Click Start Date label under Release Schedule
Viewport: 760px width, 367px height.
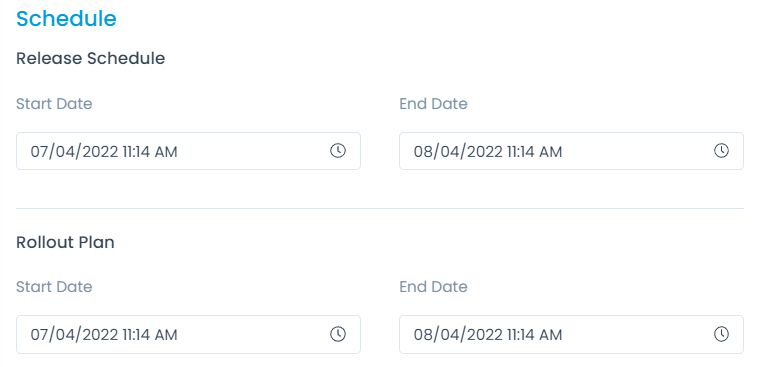click(x=54, y=104)
